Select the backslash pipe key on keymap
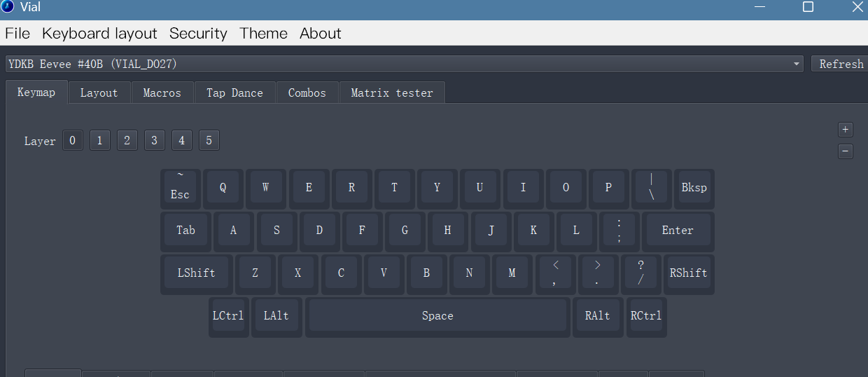The image size is (868, 377). coord(651,188)
